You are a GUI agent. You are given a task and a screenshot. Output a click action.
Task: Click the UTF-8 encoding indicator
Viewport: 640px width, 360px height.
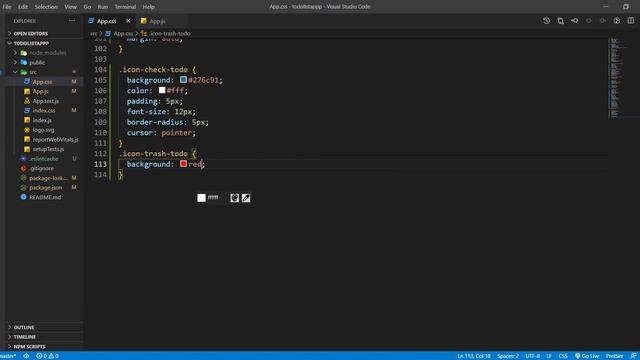(533, 356)
